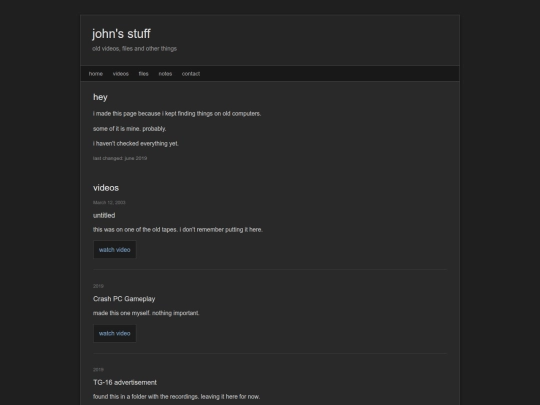
Task: Watch video for the untitled entry
Action: [115, 250]
